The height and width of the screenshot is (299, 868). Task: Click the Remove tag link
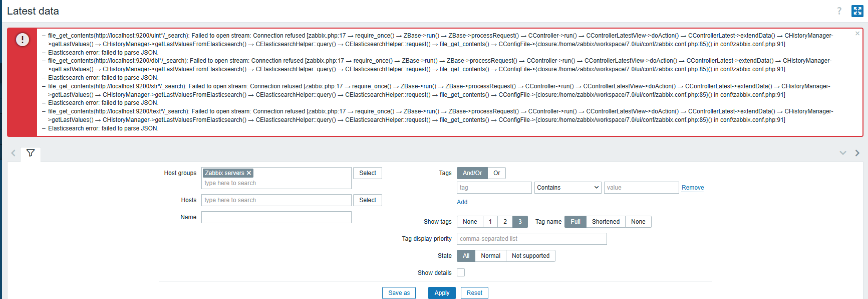(693, 188)
